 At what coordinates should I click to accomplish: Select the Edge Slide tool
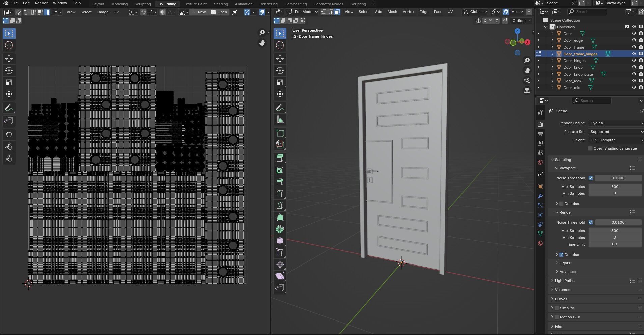tap(280, 253)
